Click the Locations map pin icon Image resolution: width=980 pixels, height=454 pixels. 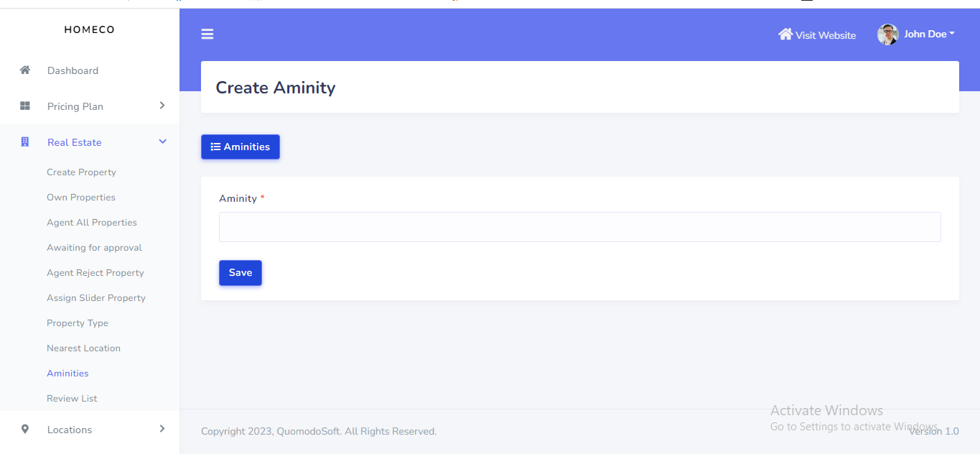(x=25, y=430)
